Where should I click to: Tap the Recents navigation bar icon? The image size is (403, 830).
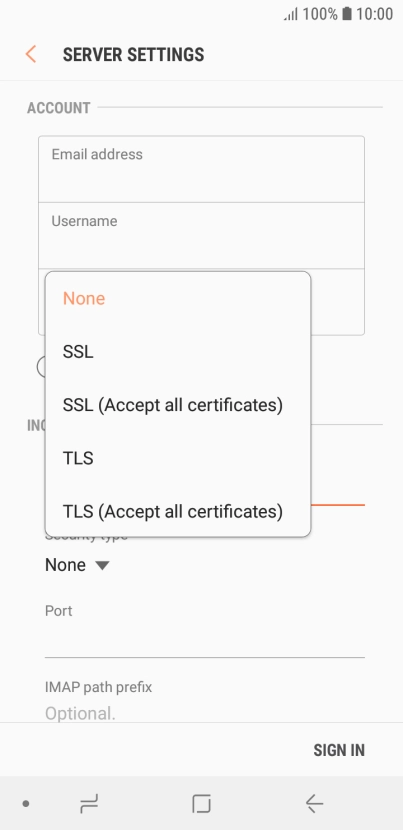tap(89, 804)
